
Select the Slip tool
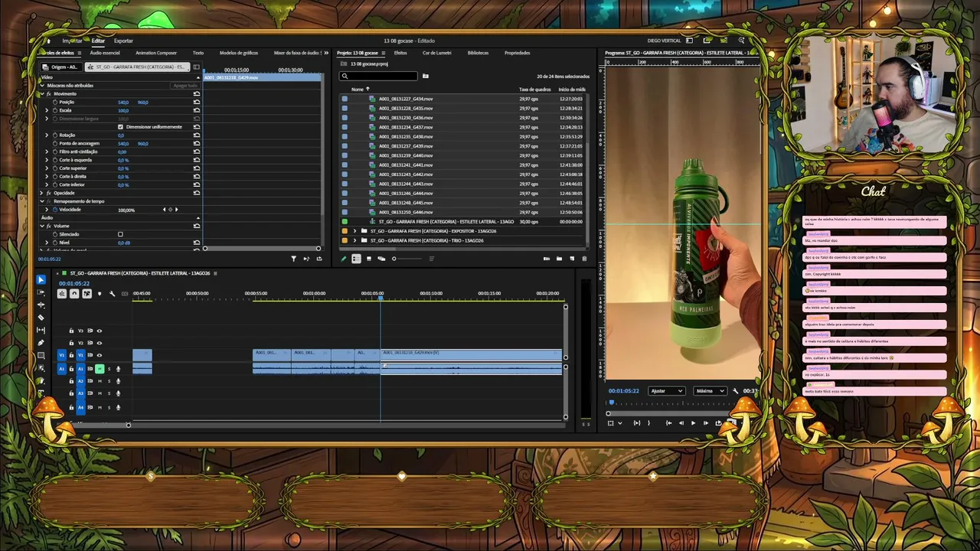point(41,330)
